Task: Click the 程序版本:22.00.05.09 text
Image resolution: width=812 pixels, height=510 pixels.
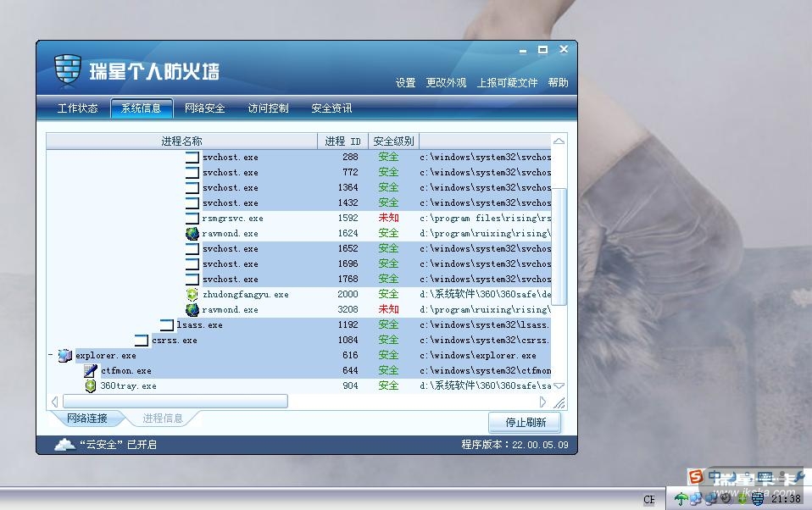Action: (514, 444)
